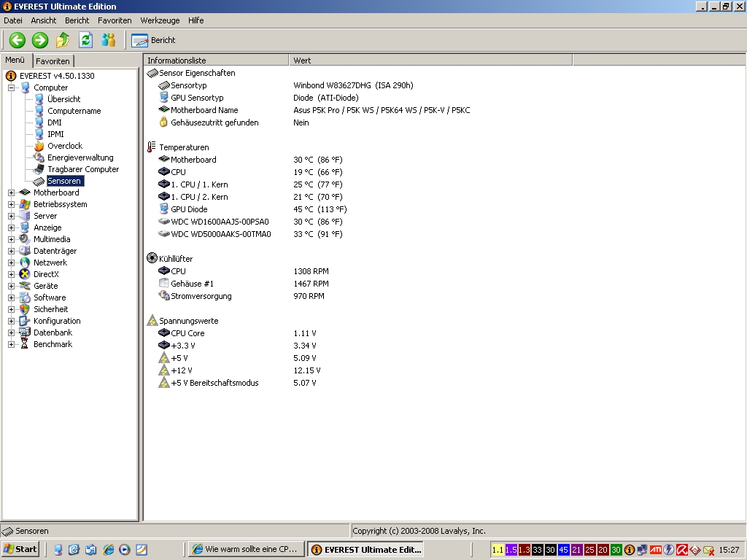Select the Übersicht tree item

coord(64,99)
